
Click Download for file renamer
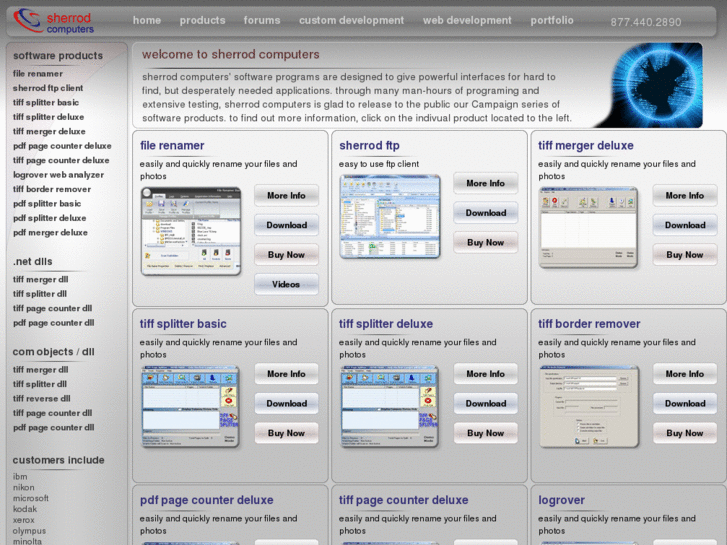coord(286,225)
